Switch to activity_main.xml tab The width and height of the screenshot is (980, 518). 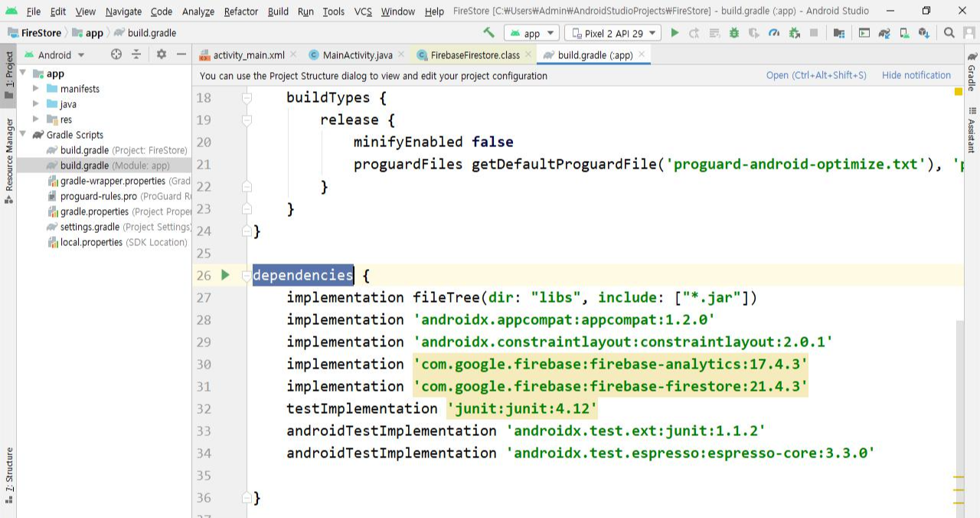point(248,55)
